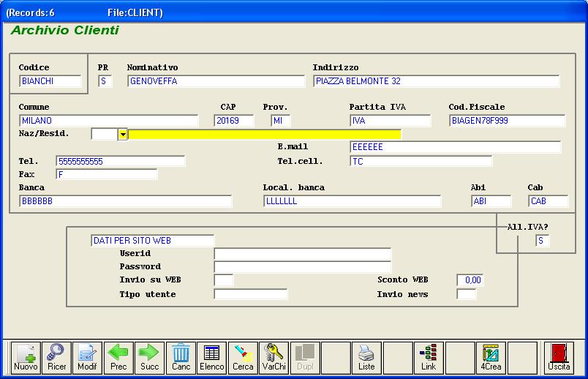The height and width of the screenshot is (379, 588).
Task: Click the Invio su WEB field
Action: [224, 280]
